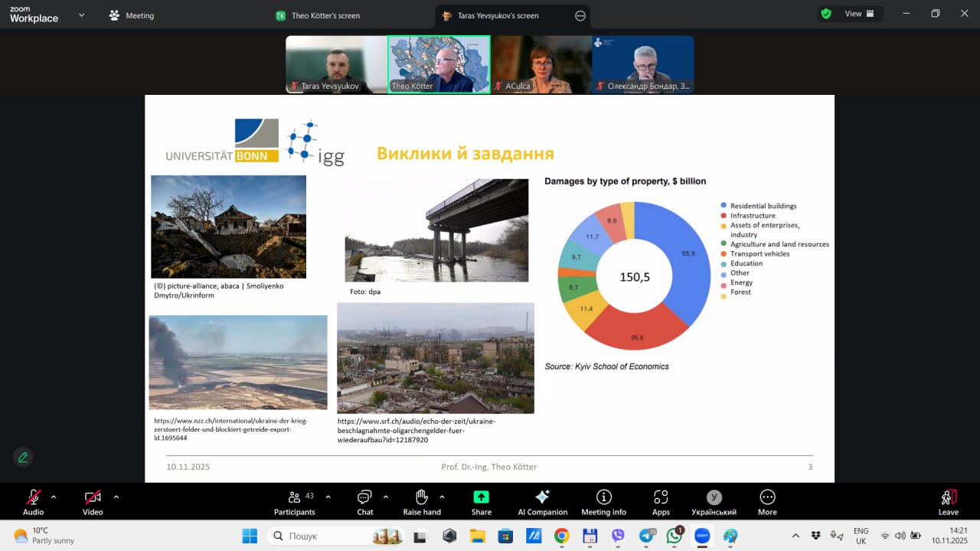Viewport: 980px width, 551px height.
Task: Open the Apps panel
Action: 661,501
